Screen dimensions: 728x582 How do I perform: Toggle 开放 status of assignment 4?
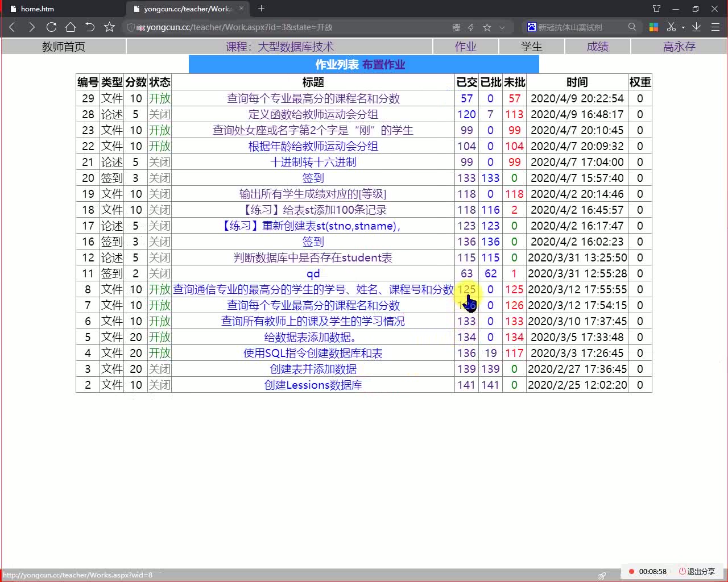[159, 353]
